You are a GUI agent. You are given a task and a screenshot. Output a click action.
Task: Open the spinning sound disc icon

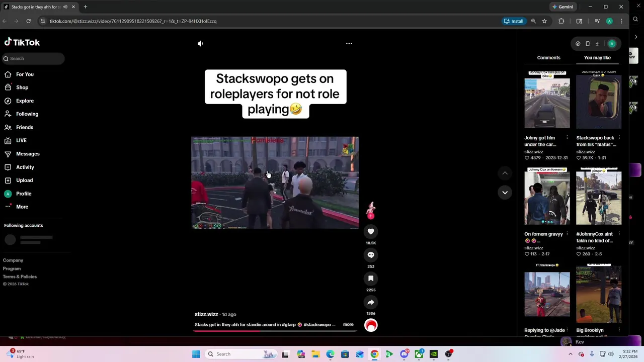click(x=371, y=325)
